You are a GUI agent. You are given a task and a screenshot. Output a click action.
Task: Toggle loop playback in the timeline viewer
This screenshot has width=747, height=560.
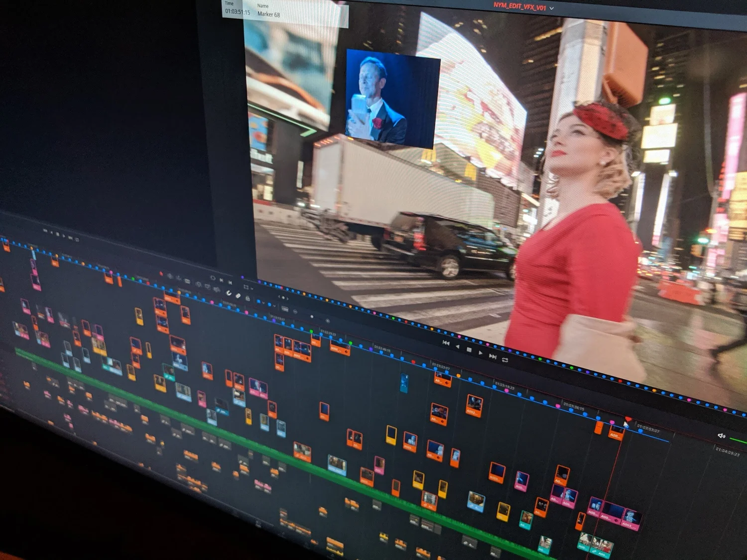[x=505, y=360]
